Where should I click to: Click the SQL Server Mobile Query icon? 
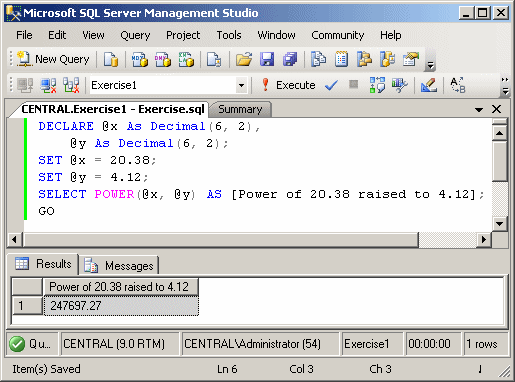coord(214,59)
